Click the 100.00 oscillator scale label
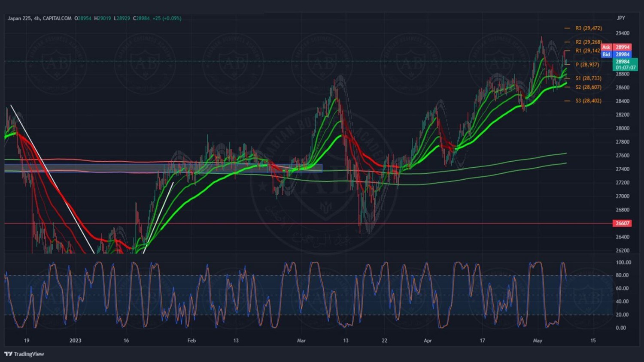Viewport: 644px width, 362px height. [623, 262]
